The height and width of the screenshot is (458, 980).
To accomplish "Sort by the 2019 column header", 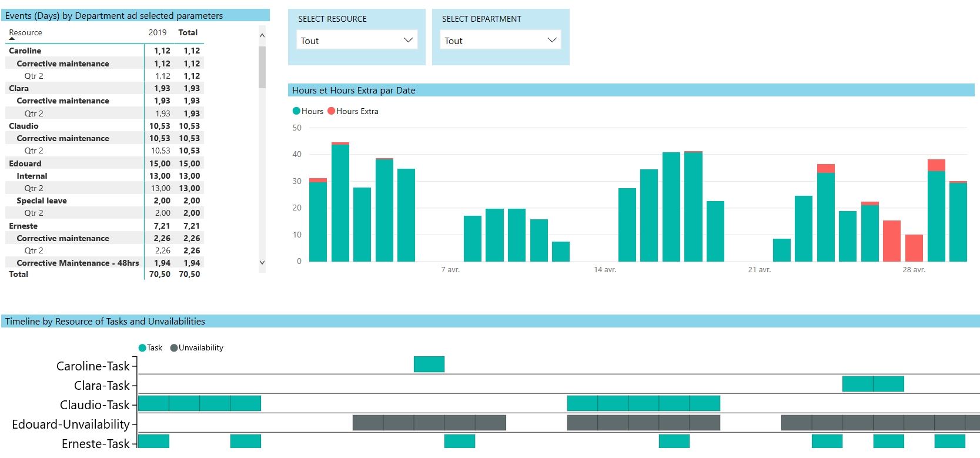I will point(157,33).
